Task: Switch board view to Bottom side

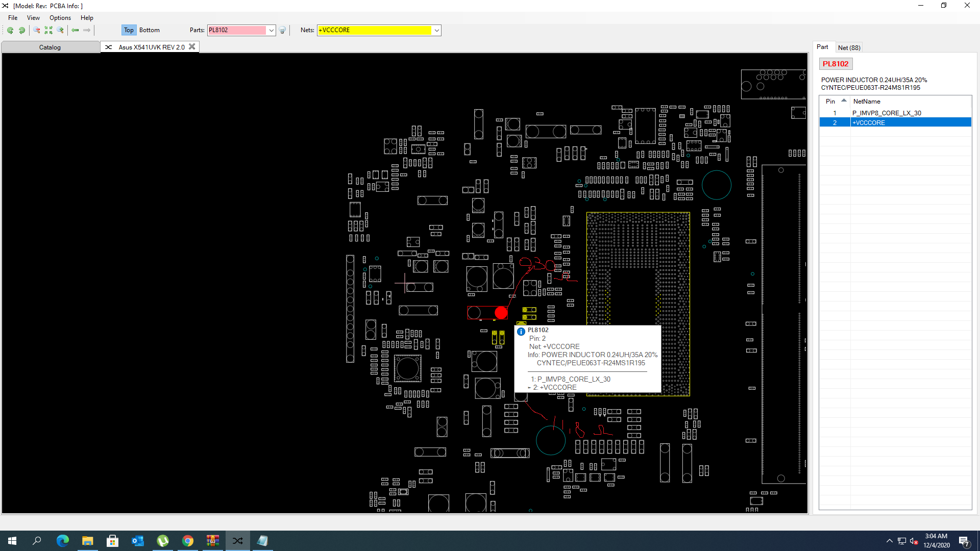Action: [x=149, y=30]
